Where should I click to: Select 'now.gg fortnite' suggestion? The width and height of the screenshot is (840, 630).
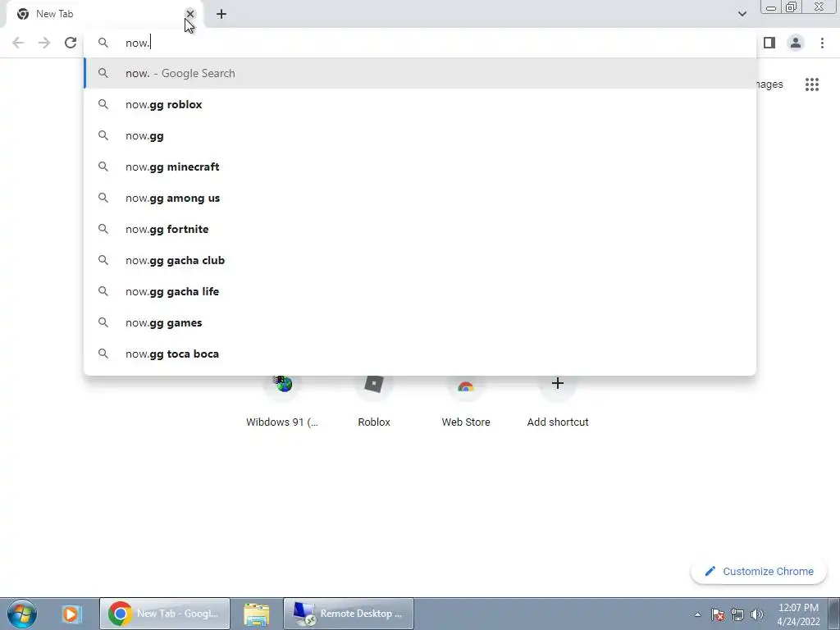[420, 229]
